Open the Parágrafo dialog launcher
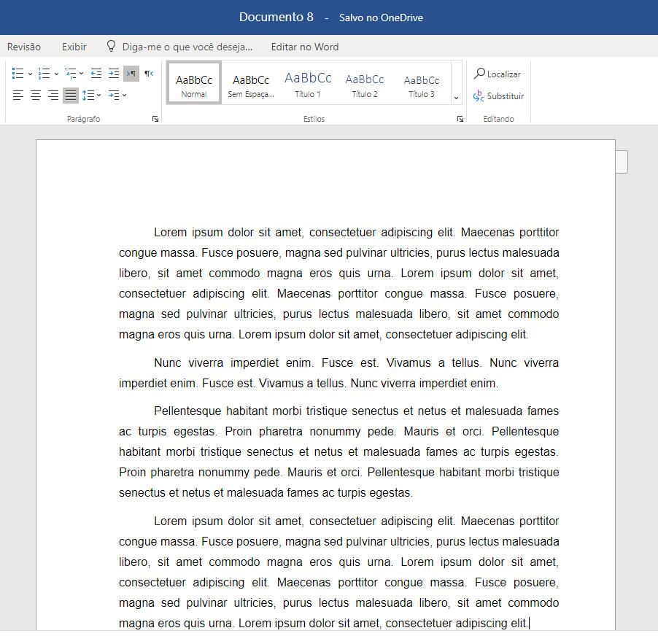The height and width of the screenshot is (644, 658). pos(155,119)
